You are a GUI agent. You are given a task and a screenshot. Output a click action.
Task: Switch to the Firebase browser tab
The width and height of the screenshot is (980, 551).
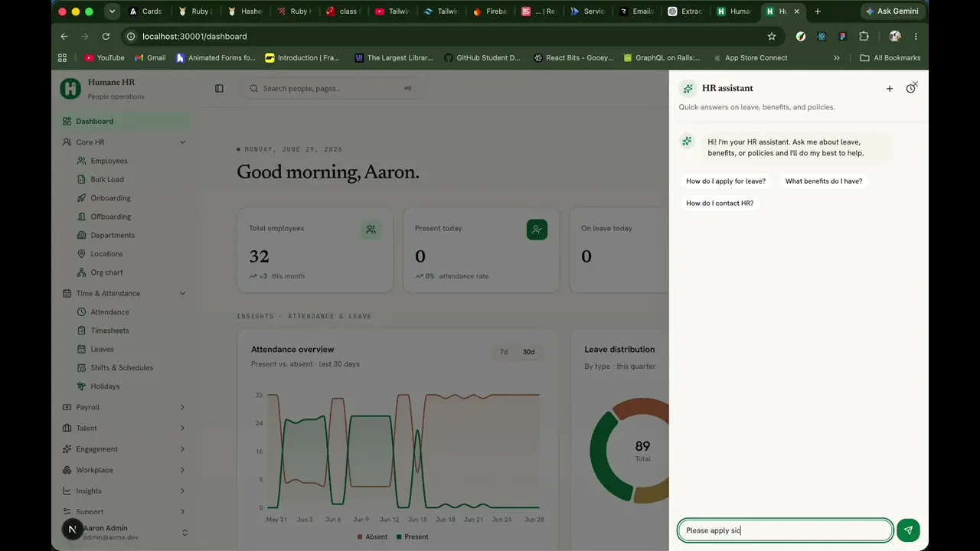point(490,11)
